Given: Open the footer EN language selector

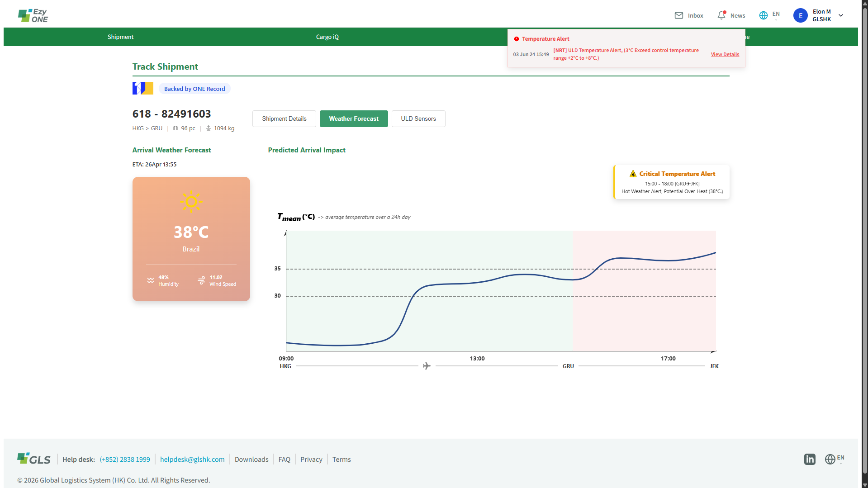Looking at the screenshot, I should pyautogui.click(x=840, y=459).
